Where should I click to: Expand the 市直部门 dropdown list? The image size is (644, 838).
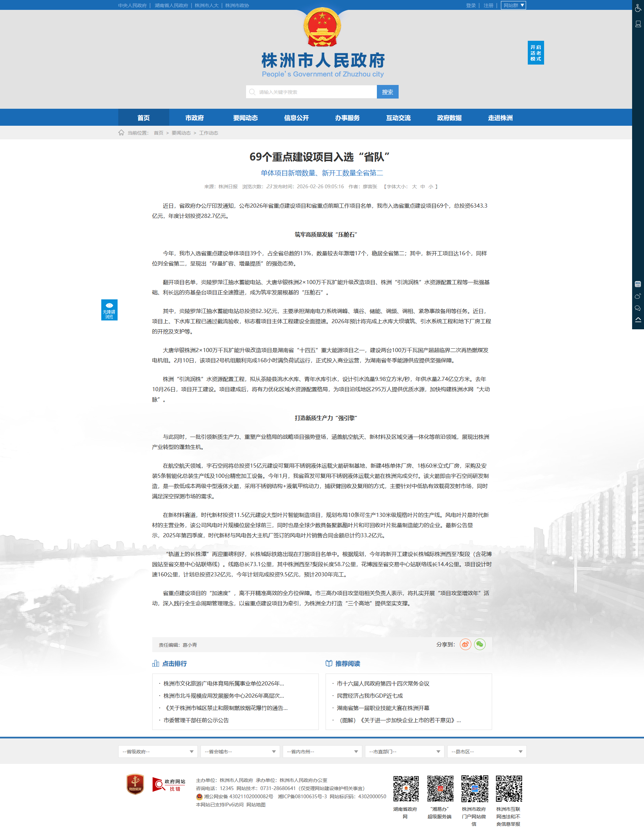point(404,751)
